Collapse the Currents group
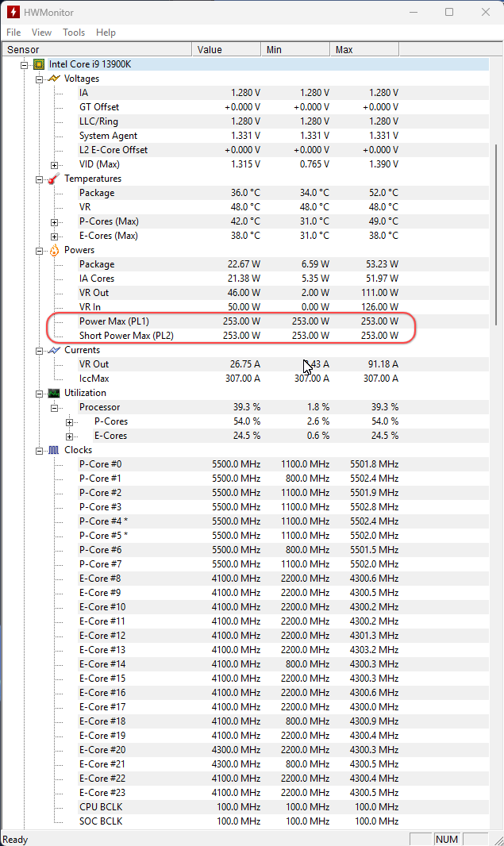 coord(40,351)
